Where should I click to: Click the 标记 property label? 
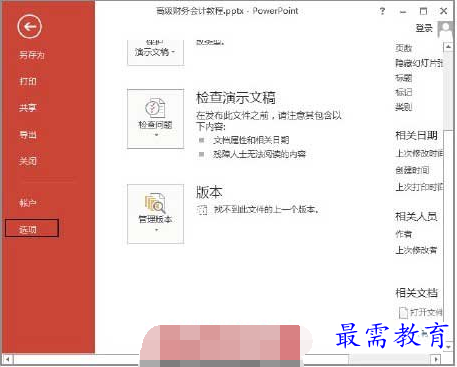[x=404, y=92]
